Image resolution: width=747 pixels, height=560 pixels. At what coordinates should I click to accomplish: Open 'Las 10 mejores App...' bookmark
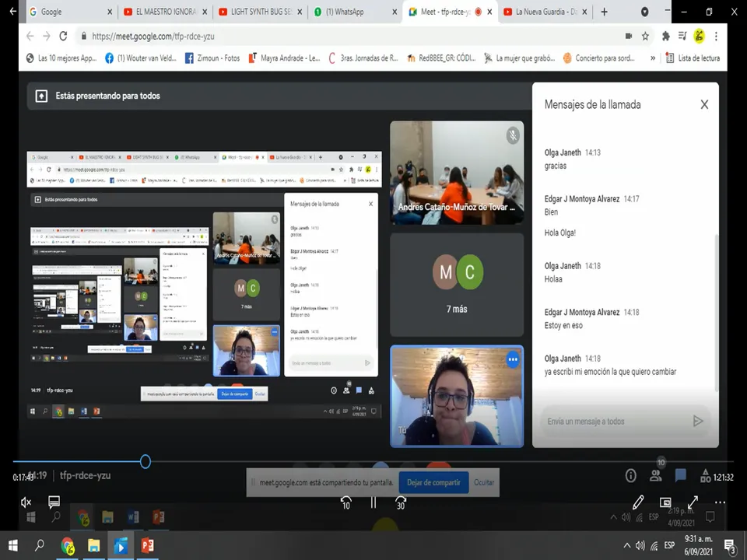point(61,58)
